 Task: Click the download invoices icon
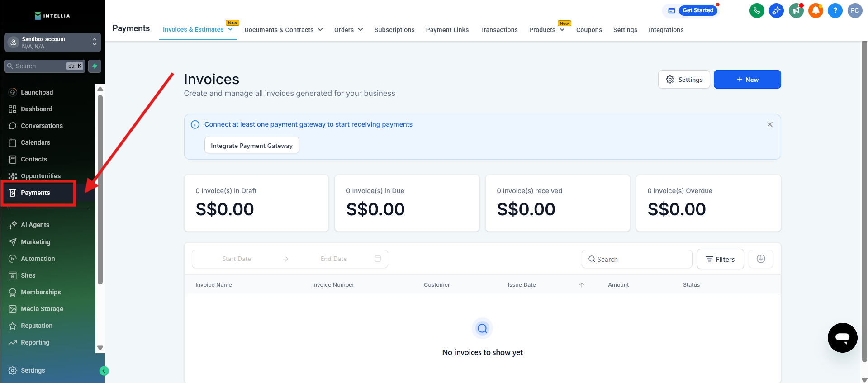click(x=760, y=259)
